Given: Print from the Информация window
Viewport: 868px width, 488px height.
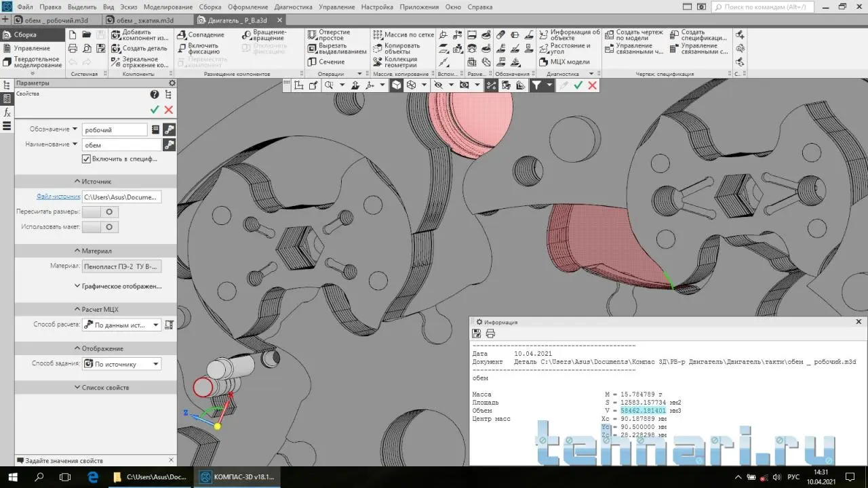Looking at the screenshot, I should (x=490, y=333).
